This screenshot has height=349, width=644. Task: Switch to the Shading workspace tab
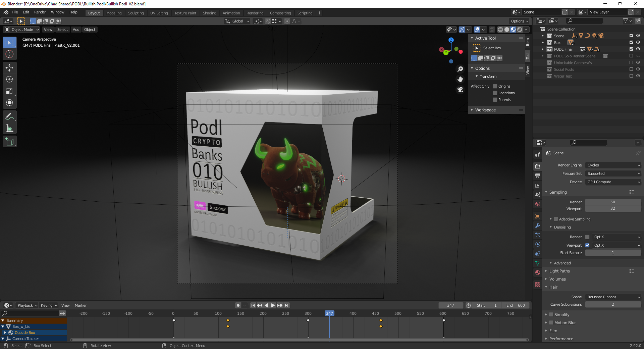click(x=209, y=13)
